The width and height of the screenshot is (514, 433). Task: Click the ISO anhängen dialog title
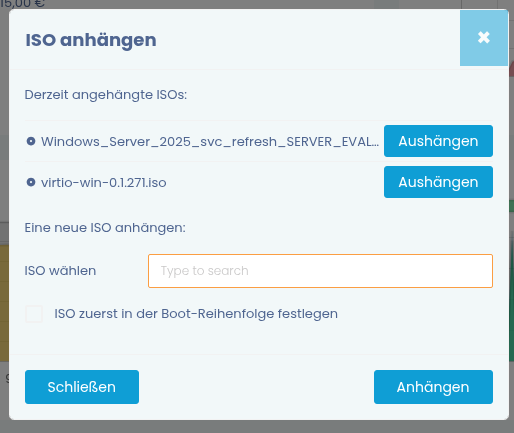91,40
